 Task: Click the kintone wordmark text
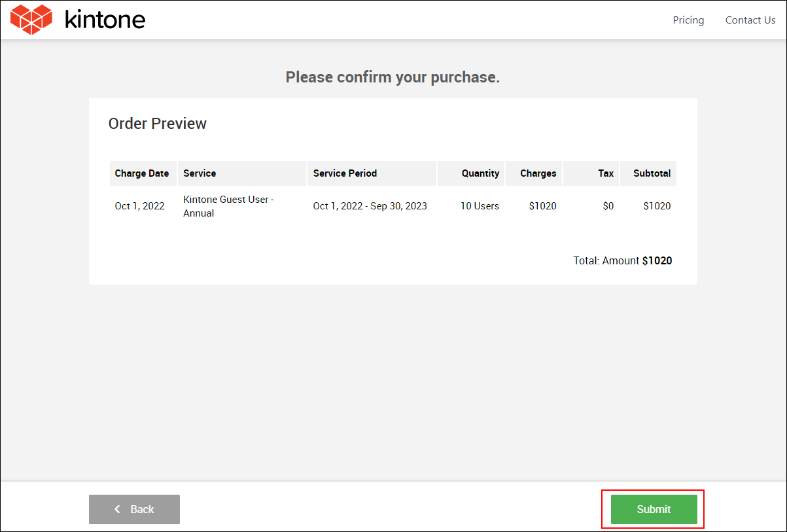click(x=105, y=20)
